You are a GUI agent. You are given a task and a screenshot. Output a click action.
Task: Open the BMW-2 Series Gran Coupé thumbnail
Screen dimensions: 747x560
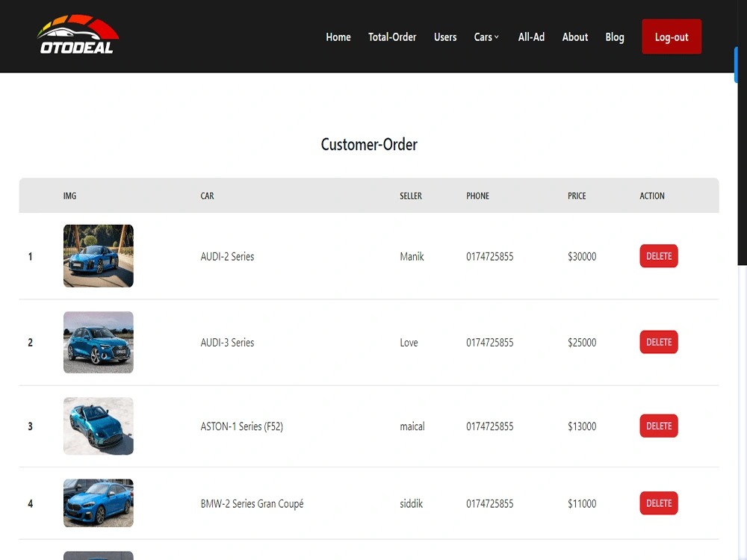[98, 503]
